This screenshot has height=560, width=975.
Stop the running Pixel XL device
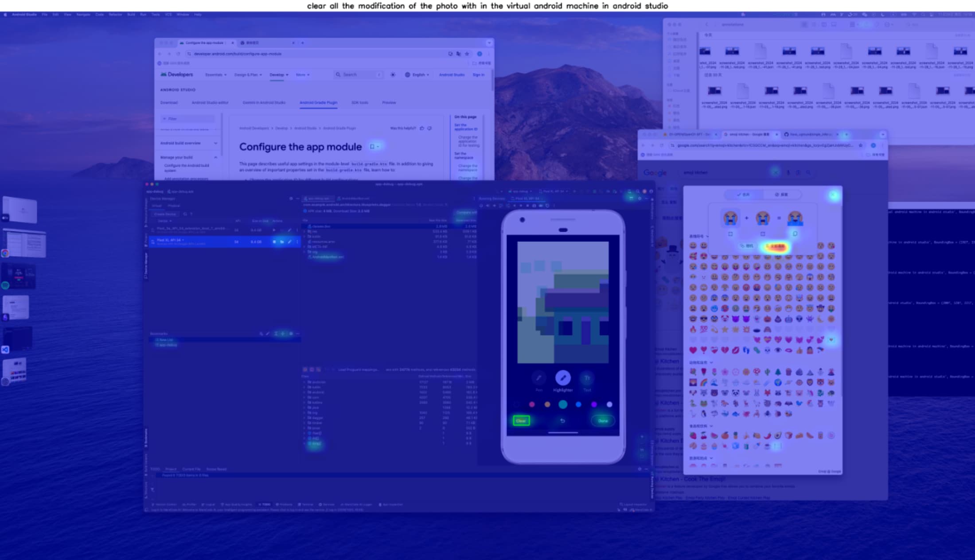point(274,242)
